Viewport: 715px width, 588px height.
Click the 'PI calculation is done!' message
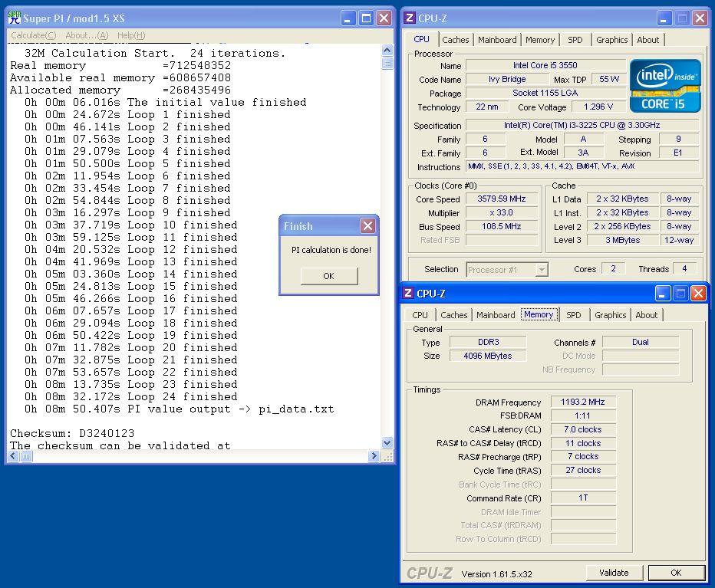point(331,250)
